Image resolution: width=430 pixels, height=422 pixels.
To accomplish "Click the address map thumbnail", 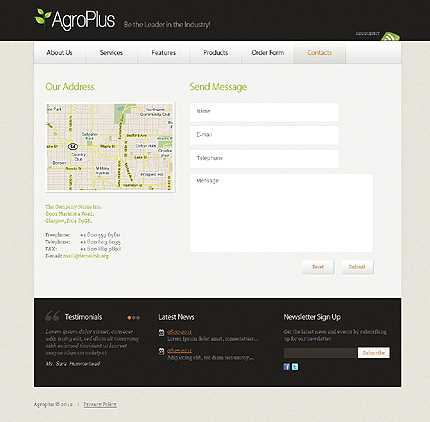I will (110, 147).
